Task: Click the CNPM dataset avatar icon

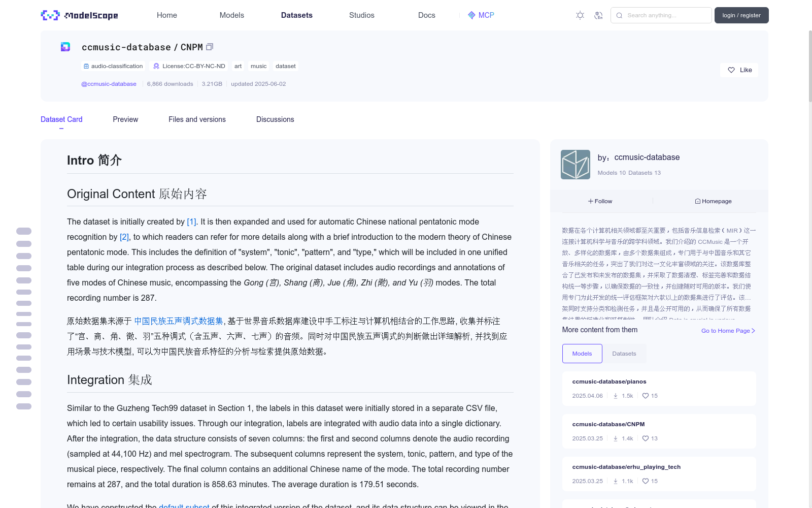Action: [65, 47]
